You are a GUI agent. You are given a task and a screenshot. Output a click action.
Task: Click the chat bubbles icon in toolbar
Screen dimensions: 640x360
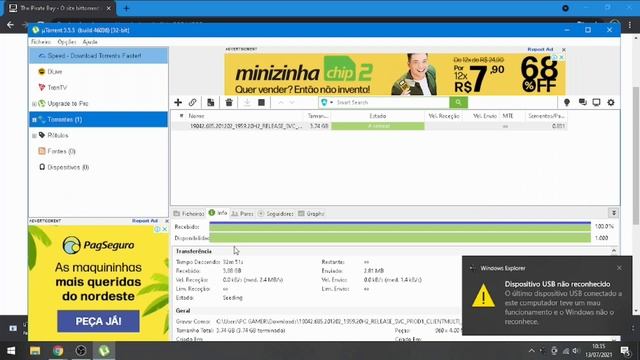[582, 102]
